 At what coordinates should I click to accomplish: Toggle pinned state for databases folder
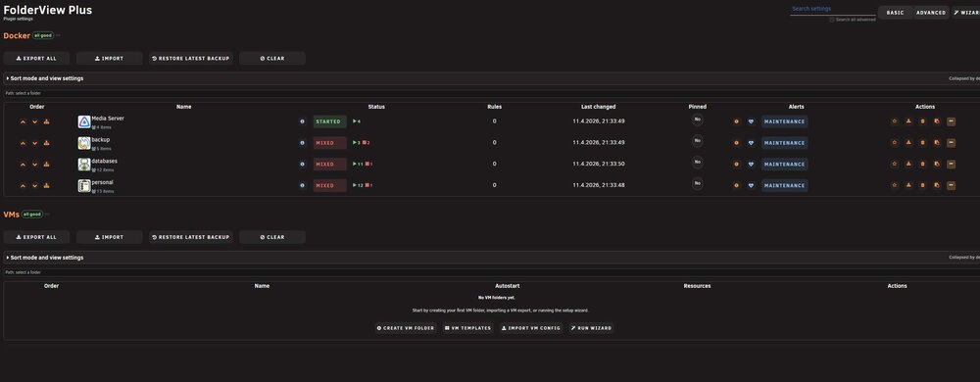click(x=698, y=163)
